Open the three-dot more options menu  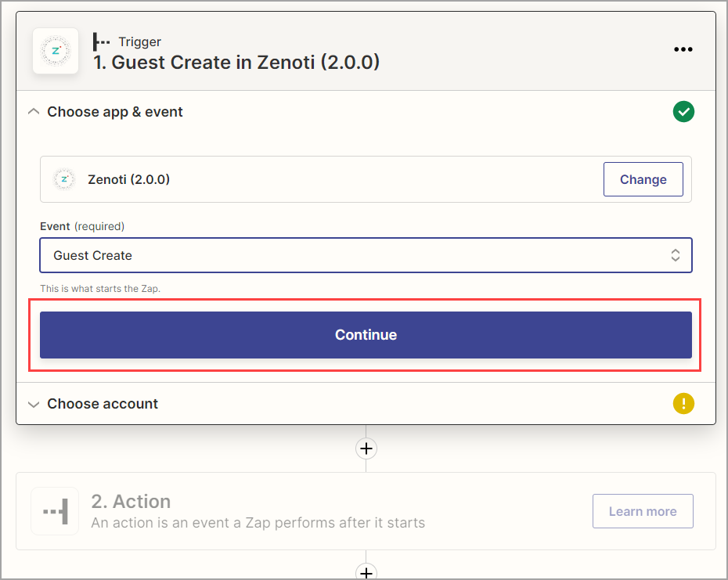click(683, 49)
